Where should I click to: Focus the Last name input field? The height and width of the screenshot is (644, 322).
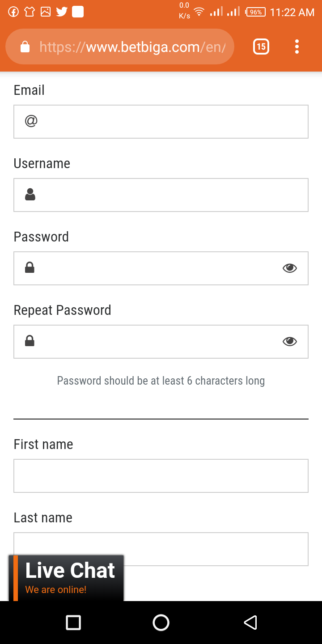[161, 549]
